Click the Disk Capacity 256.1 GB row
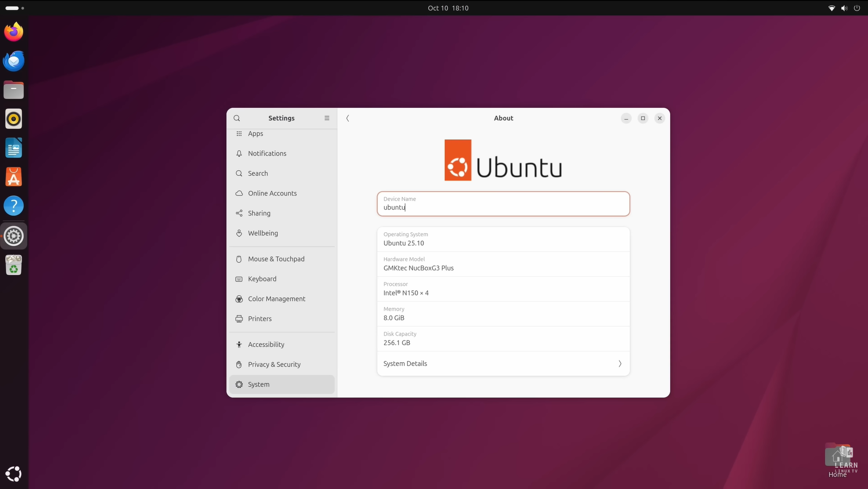The width and height of the screenshot is (868, 489). coord(503,339)
